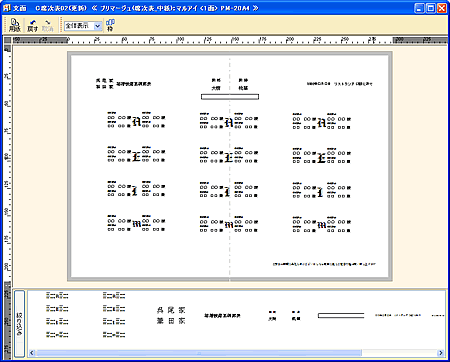Select table E in the left column
Viewport: 450px width, 362px height.
(136, 154)
